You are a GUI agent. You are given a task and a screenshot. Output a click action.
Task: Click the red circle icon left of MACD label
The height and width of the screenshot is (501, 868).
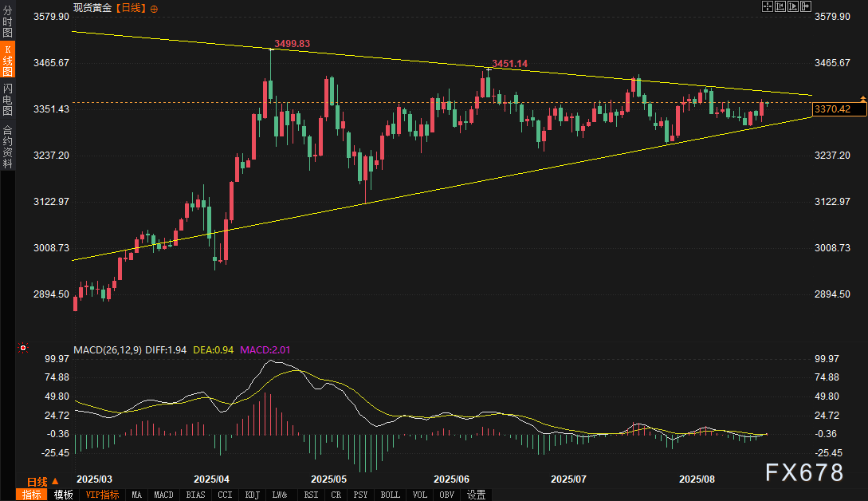pyautogui.click(x=23, y=348)
